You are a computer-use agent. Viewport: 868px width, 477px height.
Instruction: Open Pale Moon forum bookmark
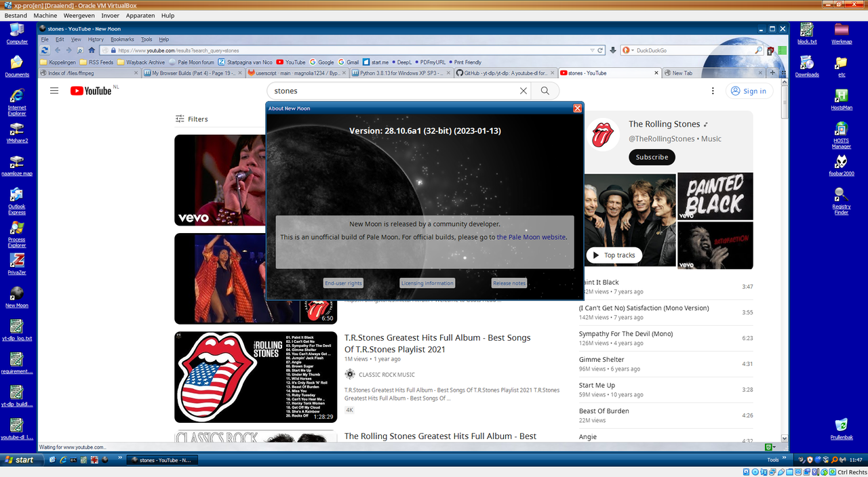pyautogui.click(x=191, y=62)
